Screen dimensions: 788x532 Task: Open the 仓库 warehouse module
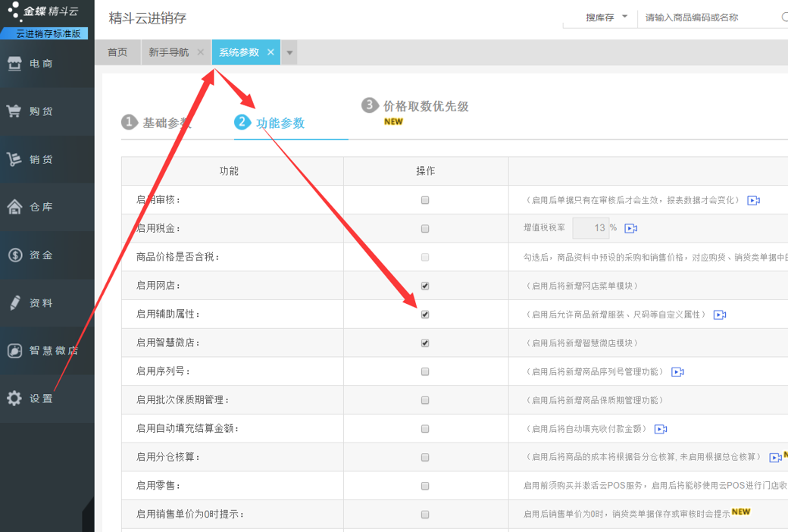coord(47,207)
